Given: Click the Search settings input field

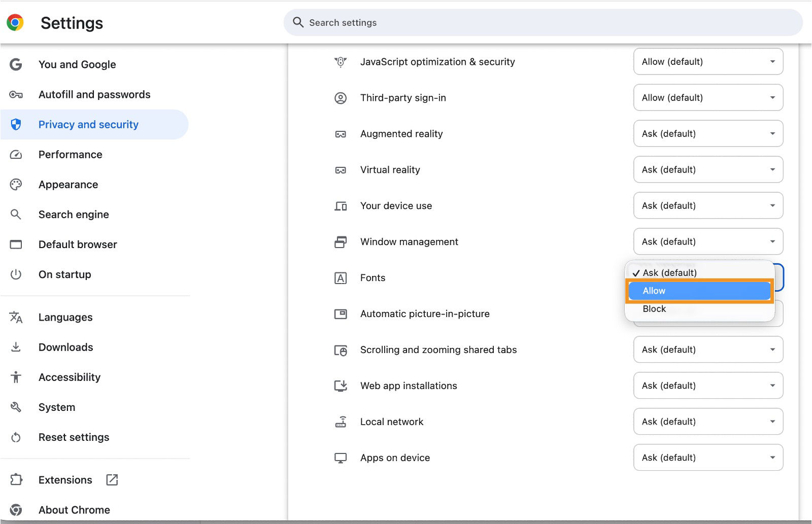Looking at the screenshot, I should [x=543, y=22].
